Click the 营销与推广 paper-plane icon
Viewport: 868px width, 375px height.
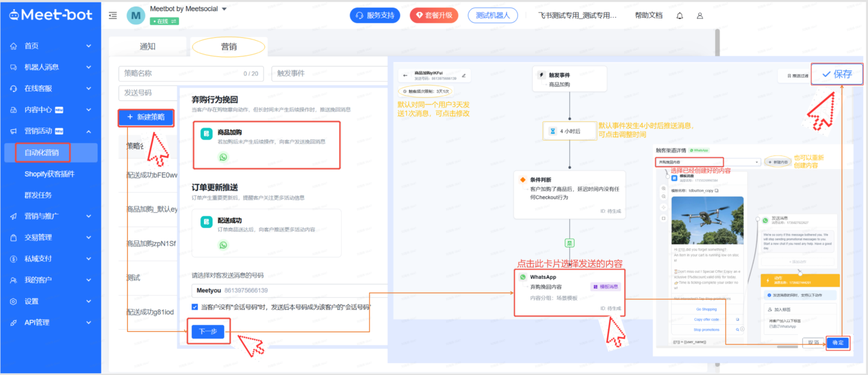tap(14, 216)
